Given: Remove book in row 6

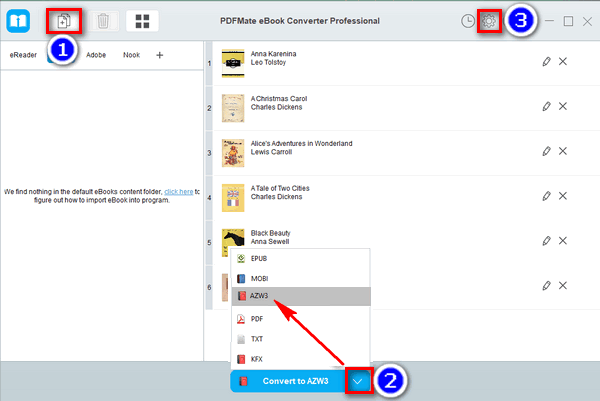Looking at the screenshot, I should (562, 285).
